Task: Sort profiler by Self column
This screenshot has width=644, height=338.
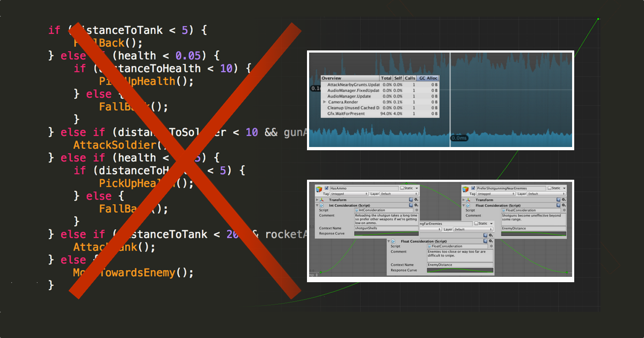Action: coord(398,78)
